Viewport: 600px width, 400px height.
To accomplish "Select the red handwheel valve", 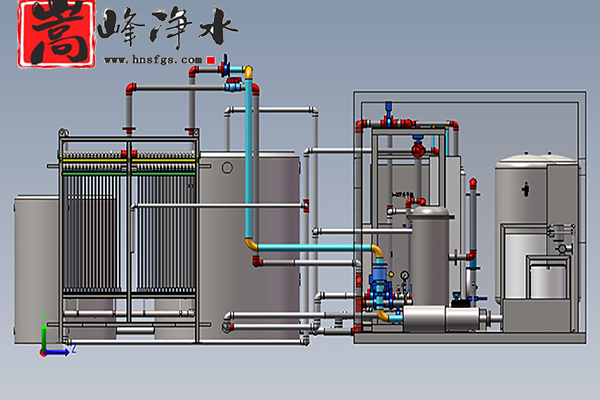I will tap(418, 150).
